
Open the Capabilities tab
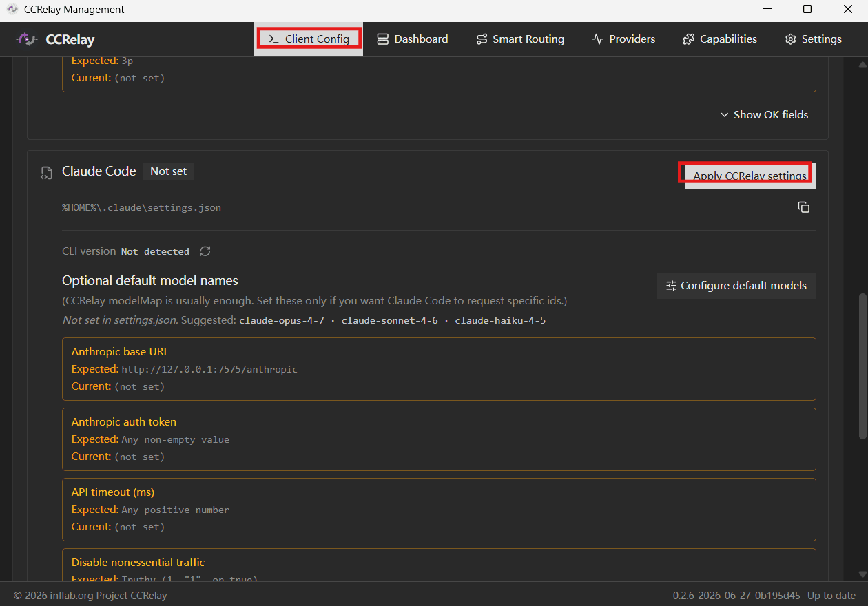coord(720,39)
